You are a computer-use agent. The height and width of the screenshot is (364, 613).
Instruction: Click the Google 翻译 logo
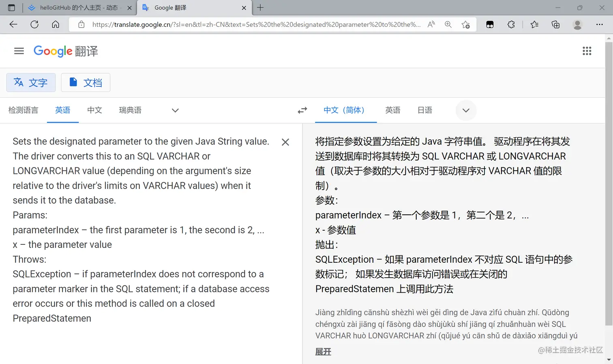[66, 51]
